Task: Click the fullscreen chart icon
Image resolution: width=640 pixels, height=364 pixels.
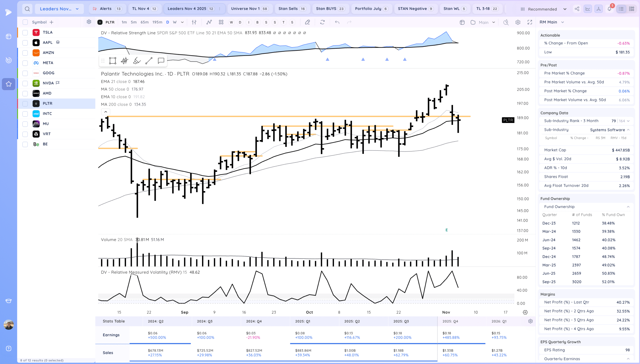Action: 529,22
